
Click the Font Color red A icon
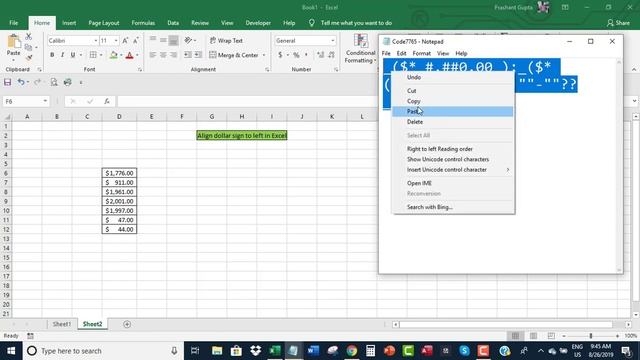pyautogui.click(x=129, y=55)
